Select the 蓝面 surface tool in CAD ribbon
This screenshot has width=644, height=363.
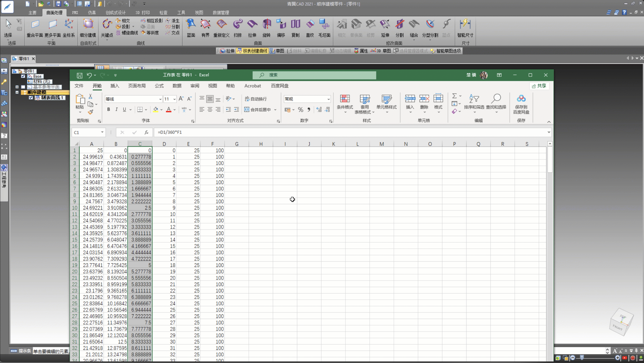click(191, 28)
